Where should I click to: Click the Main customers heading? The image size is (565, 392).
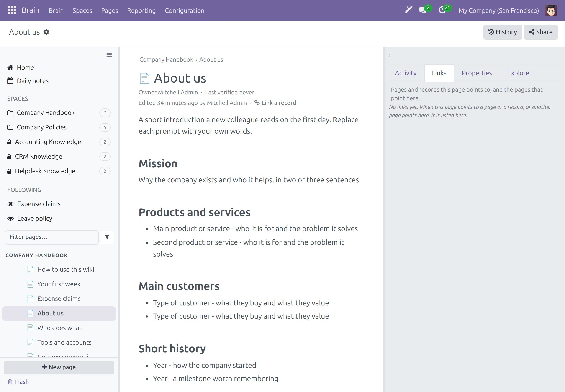pos(179,286)
